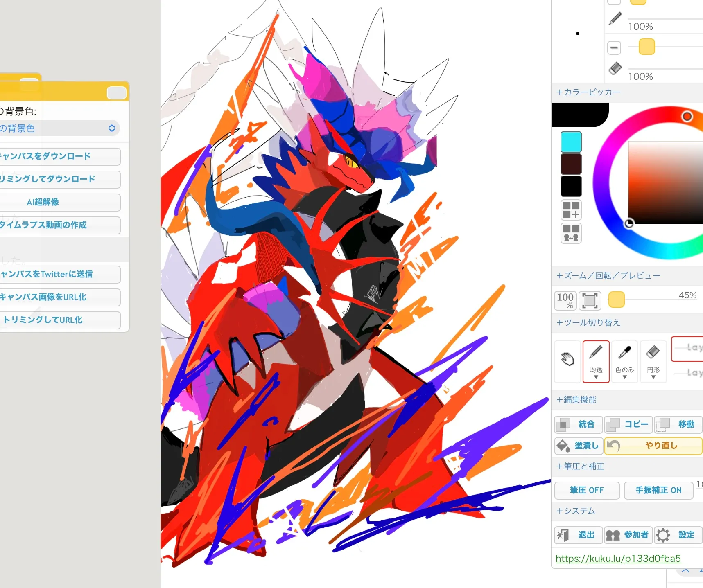The image size is (703, 588).
Task: Select the first red-outlined layer thumbnail
Action: pos(687,349)
